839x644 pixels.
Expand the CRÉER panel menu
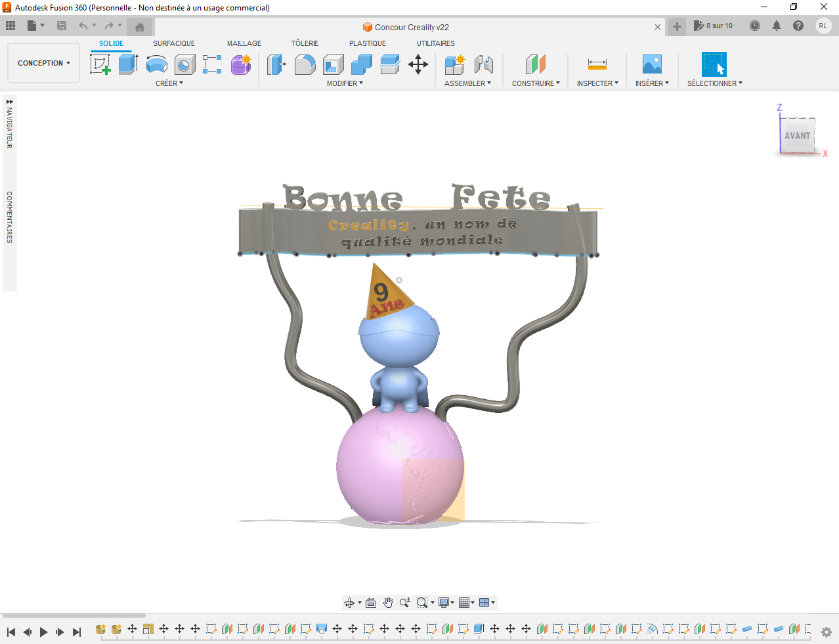tap(169, 83)
